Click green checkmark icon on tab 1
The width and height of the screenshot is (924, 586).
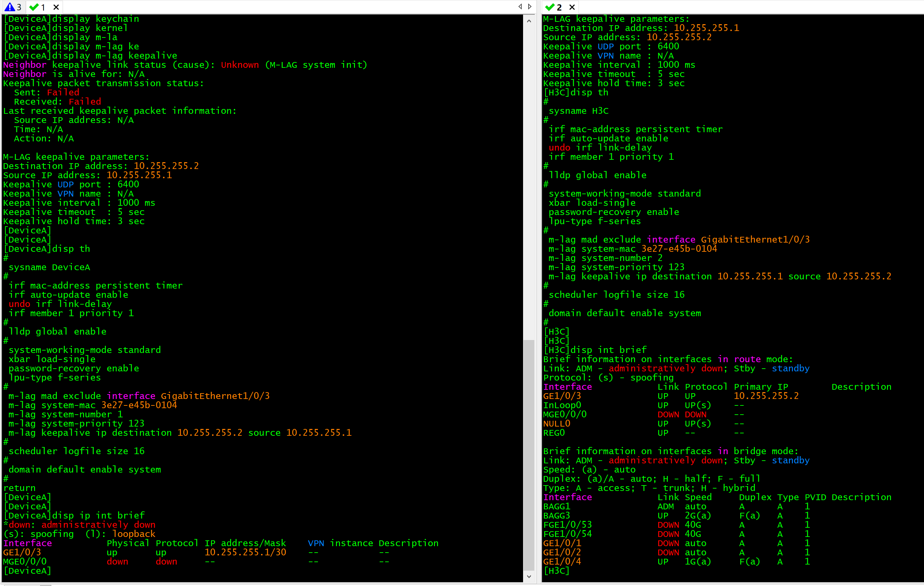[34, 7]
